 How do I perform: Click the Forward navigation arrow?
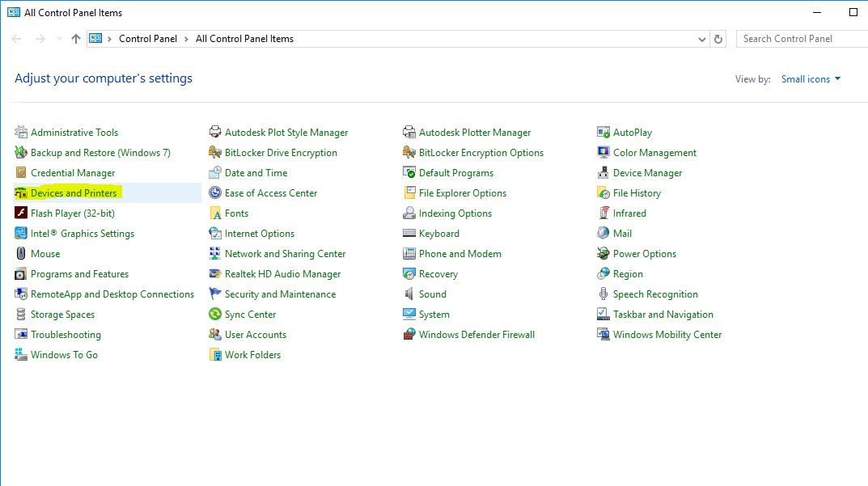click(x=40, y=39)
